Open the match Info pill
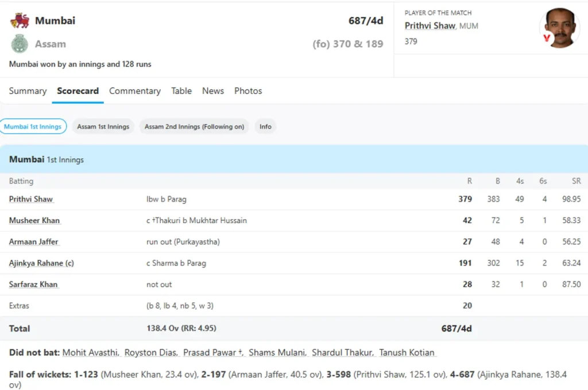 pyautogui.click(x=265, y=126)
